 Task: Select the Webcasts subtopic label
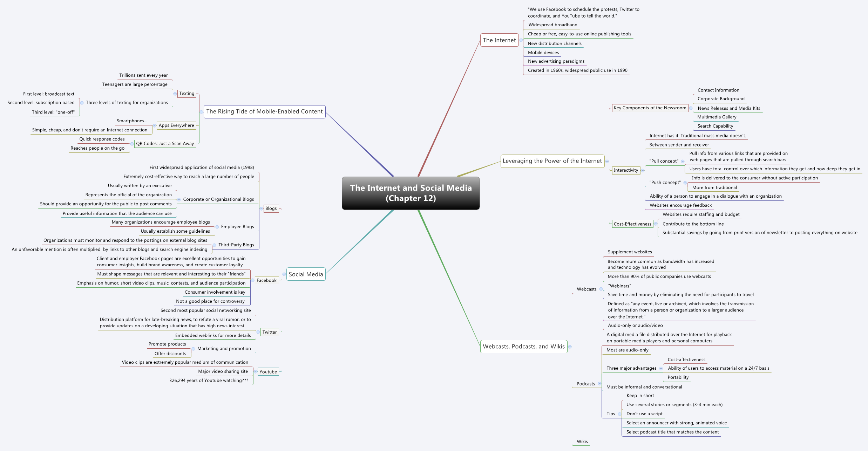pyautogui.click(x=586, y=289)
